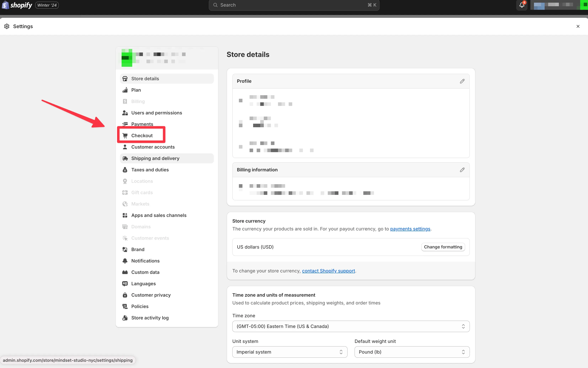Close the Settings panel with the X
The height and width of the screenshot is (368, 588).
(x=578, y=26)
